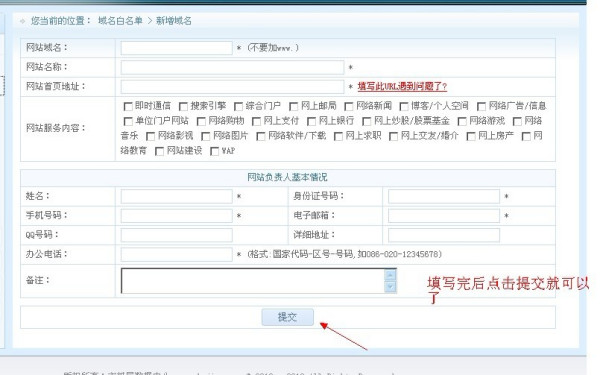Focus the 身份证号码 input field
The image size is (600, 375).
pyautogui.click(x=444, y=196)
